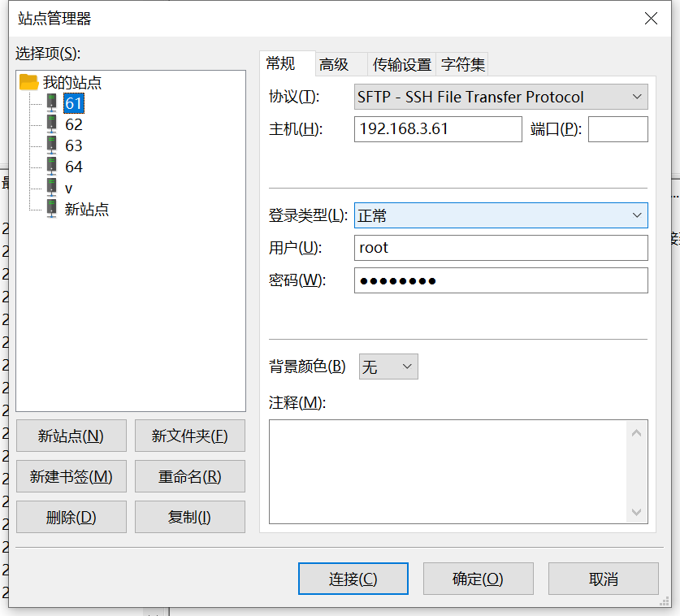
Task: Select site 61 in the tree
Action: point(74,103)
